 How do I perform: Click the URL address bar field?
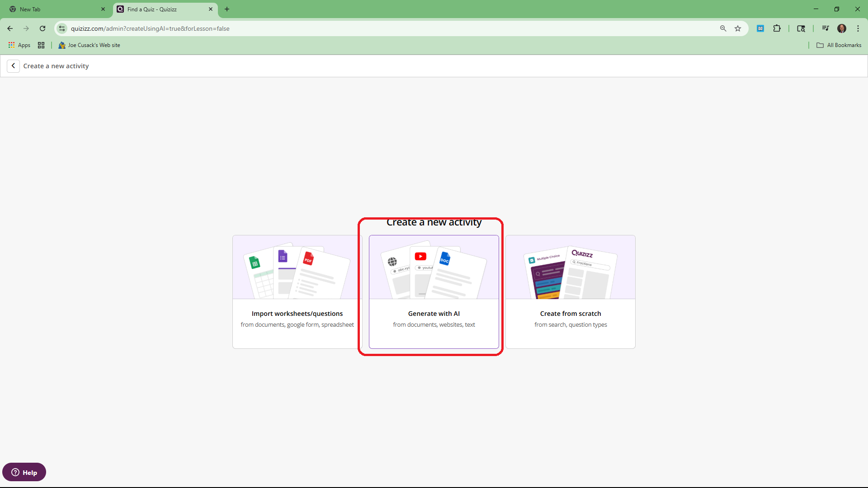point(362,28)
